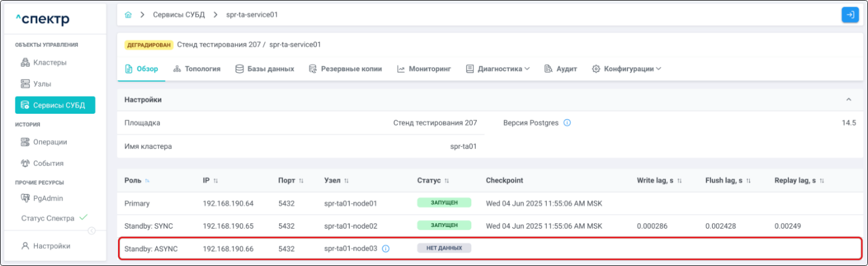Switch to the Топология tab
Image resolution: width=868 pixels, height=266 pixels.
pyautogui.click(x=197, y=69)
